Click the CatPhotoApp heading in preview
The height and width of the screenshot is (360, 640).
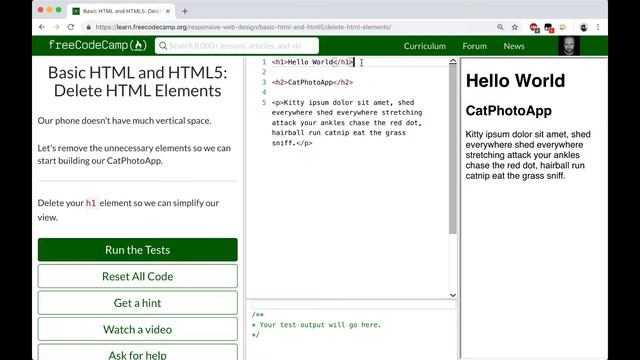(509, 111)
